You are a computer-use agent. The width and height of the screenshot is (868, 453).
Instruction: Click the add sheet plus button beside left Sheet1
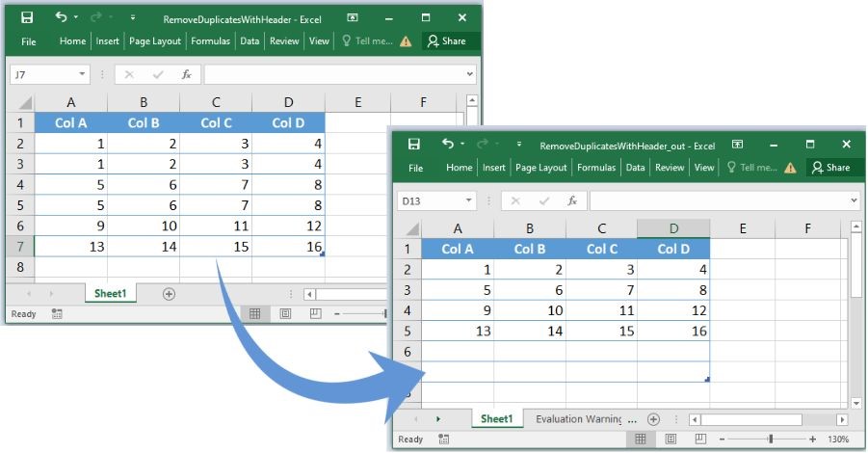pyautogui.click(x=169, y=293)
